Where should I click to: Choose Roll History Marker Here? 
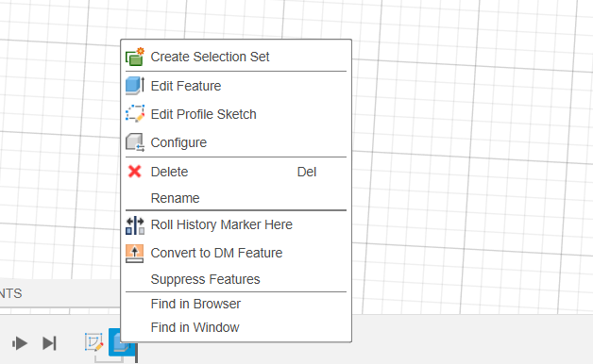(x=236, y=224)
